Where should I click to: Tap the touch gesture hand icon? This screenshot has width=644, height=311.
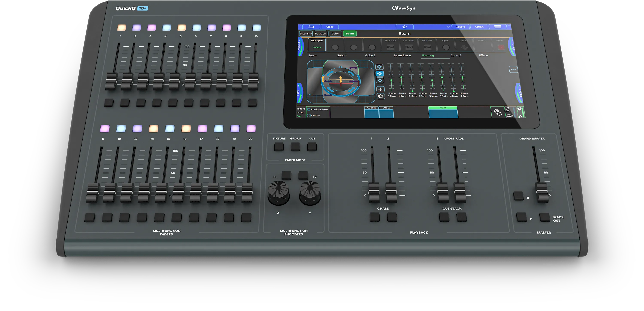coord(498,112)
